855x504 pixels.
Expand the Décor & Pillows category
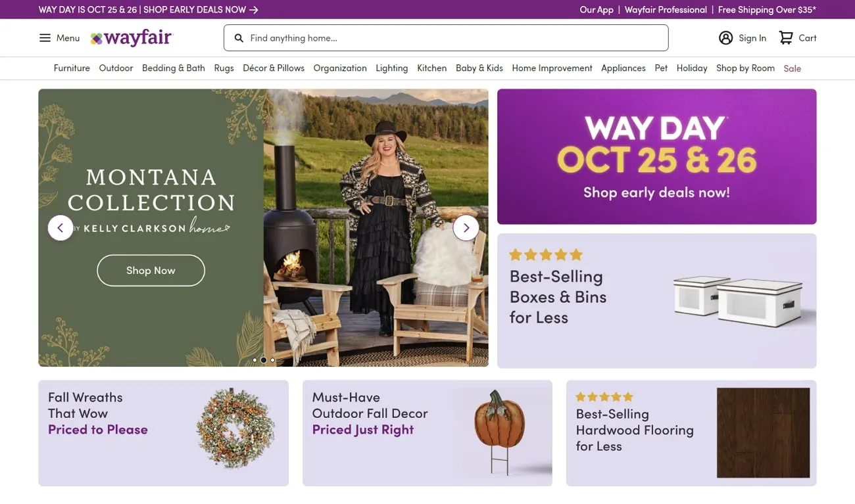tap(274, 68)
